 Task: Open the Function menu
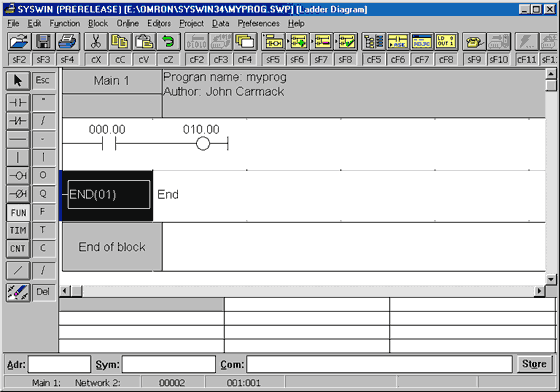tap(65, 24)
